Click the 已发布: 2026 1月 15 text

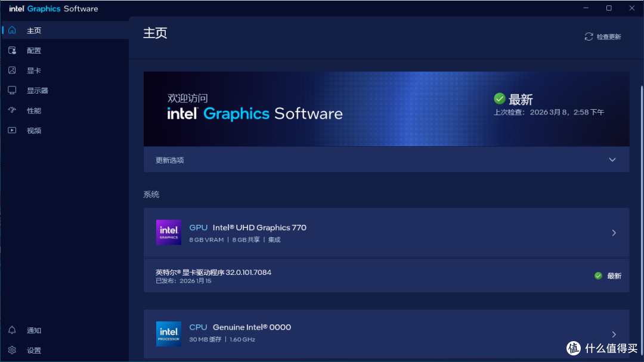click(183, 281)
